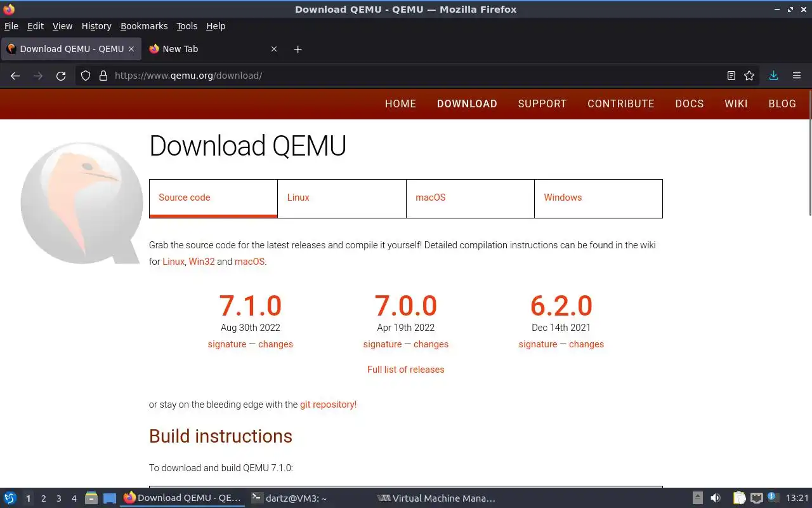Download QEMU version 7.0.0
The width and height of the screenshot is (812, 508).
tap(405, 305)
